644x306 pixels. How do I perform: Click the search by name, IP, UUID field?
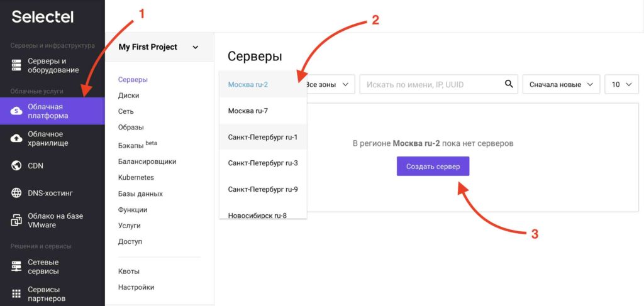point(438,84)
